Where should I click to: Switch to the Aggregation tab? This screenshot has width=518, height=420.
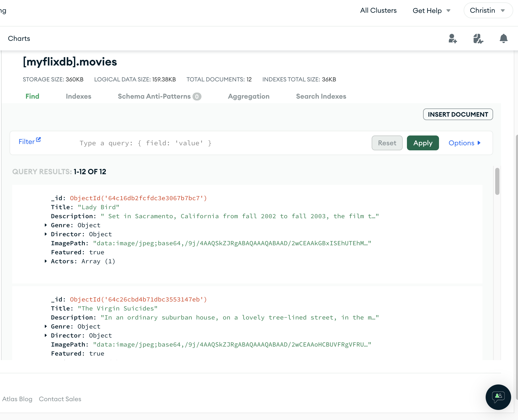(248, 96)
